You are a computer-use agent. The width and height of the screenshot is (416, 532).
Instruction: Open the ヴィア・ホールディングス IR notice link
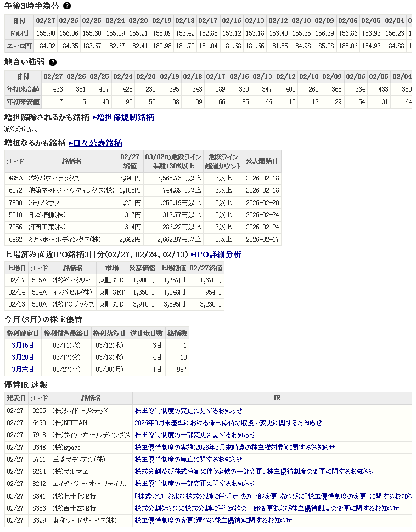195,435
